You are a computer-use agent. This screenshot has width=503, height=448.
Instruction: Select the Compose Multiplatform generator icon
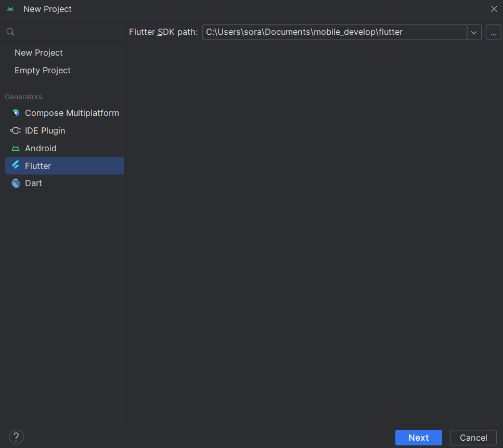pyautogui.click(x=15, y=113)
